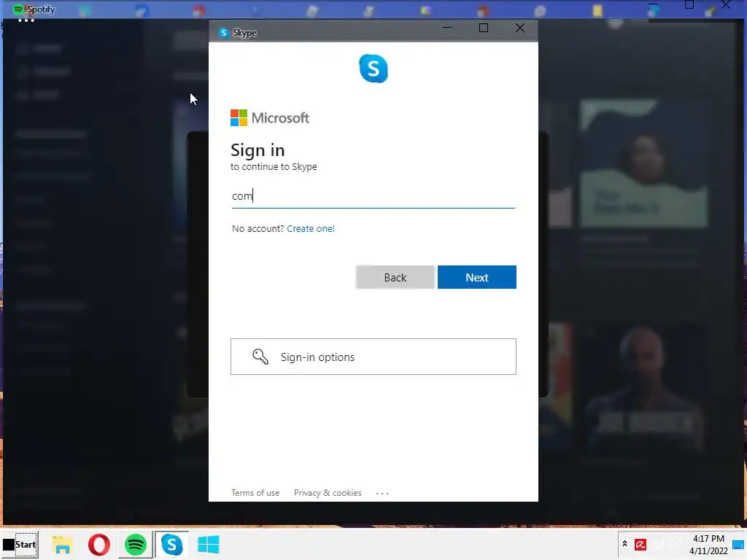
Task: Maximize the Spotify window
Action: 689,5
